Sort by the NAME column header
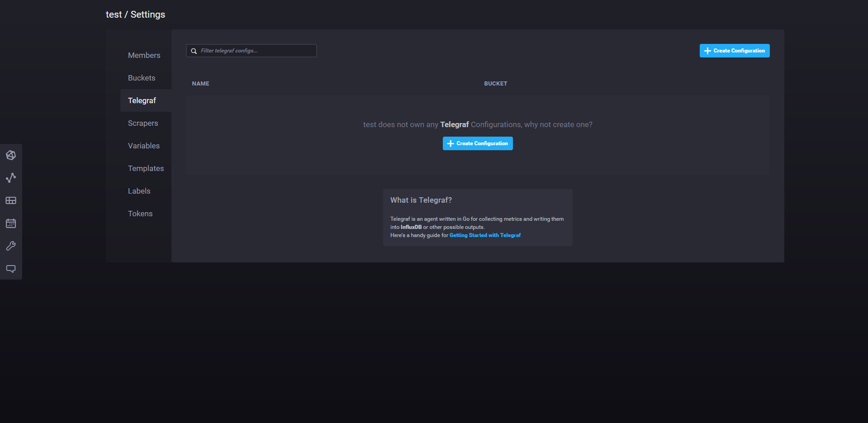The height and width of the screenshot is (423, 868). [x=200, y=84]
